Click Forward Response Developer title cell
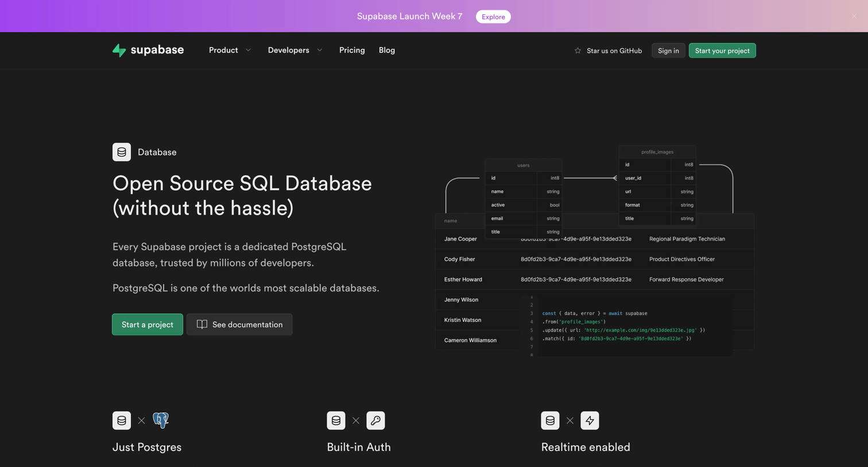 coord(687,279)
